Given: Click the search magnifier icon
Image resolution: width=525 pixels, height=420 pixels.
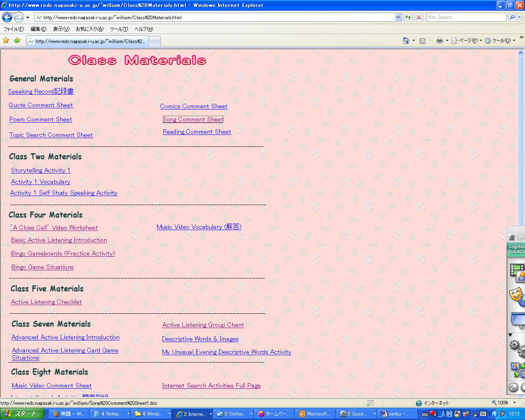Looking at the screenshot, I should click(x=512, y=17).
